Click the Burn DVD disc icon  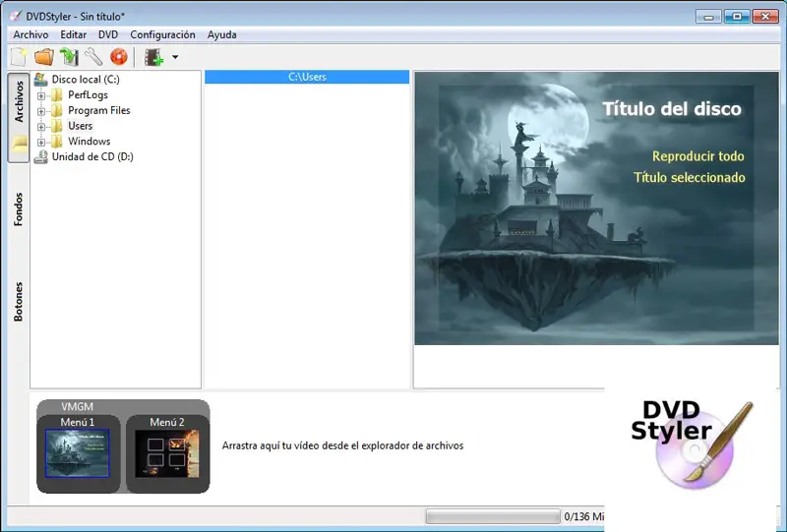pos(119,57)
